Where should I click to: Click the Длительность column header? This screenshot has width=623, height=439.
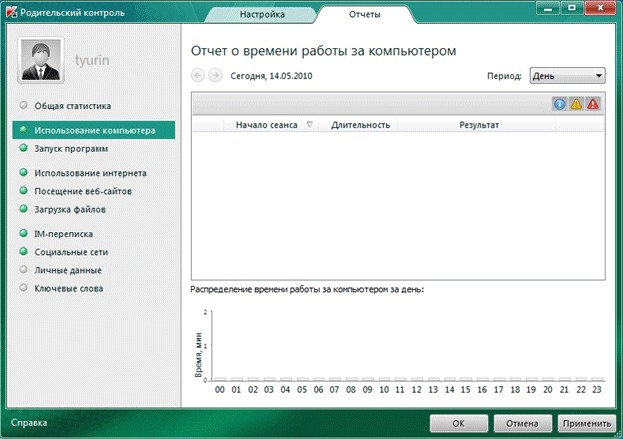coord(360,125)
